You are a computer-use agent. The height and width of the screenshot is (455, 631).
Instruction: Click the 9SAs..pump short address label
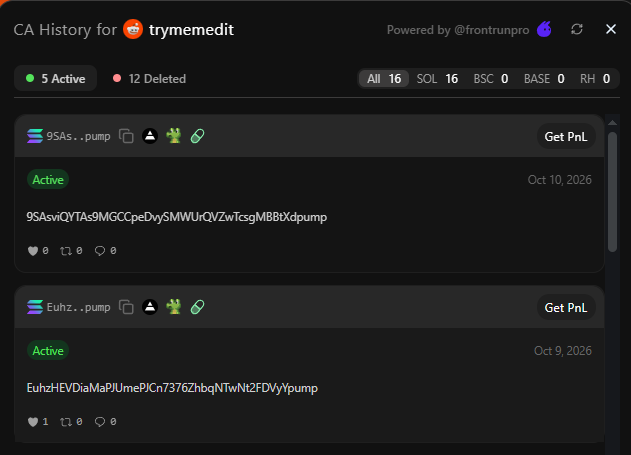(78, 136)
